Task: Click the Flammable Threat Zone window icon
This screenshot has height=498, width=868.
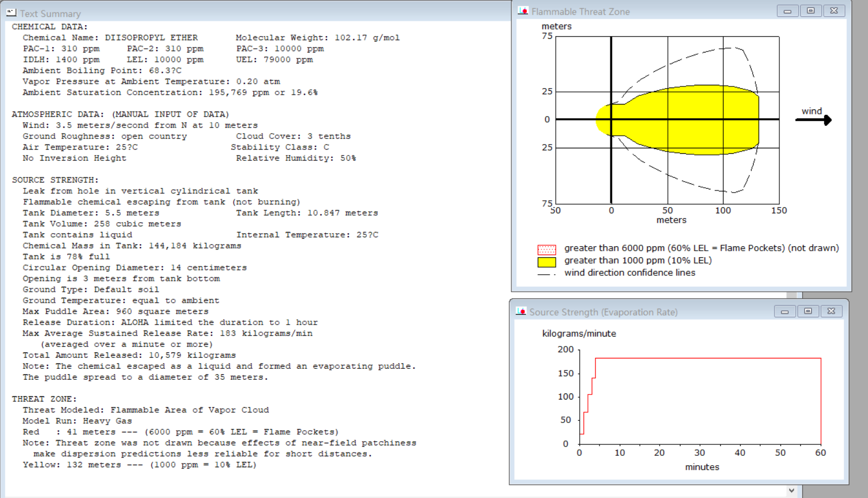Action: (523, 11)
